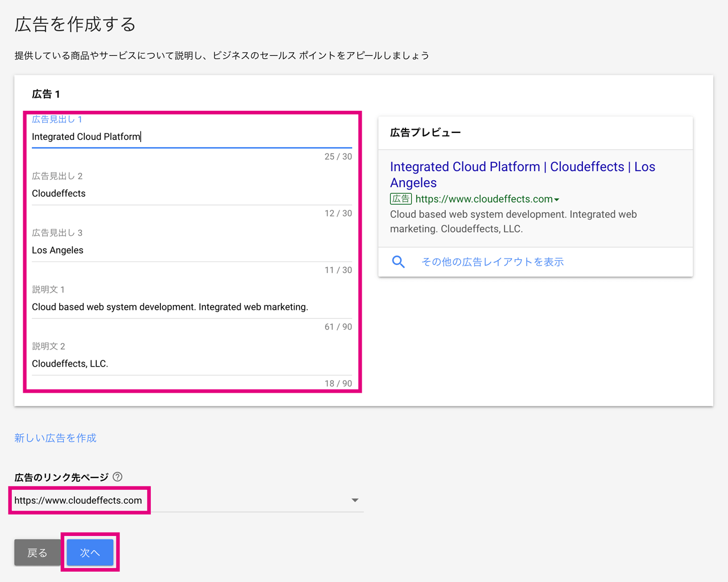Open その他の広告レイアウトを表示 link

[493, 261]
